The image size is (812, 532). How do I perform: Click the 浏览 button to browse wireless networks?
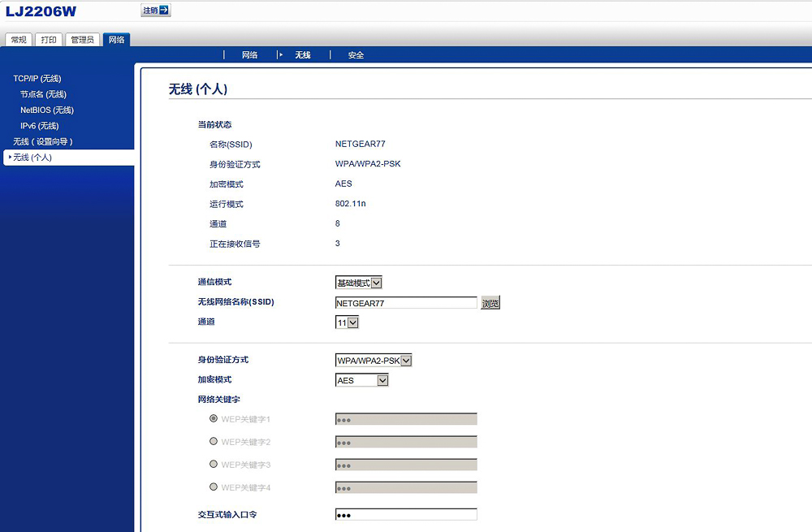(490, 302)
